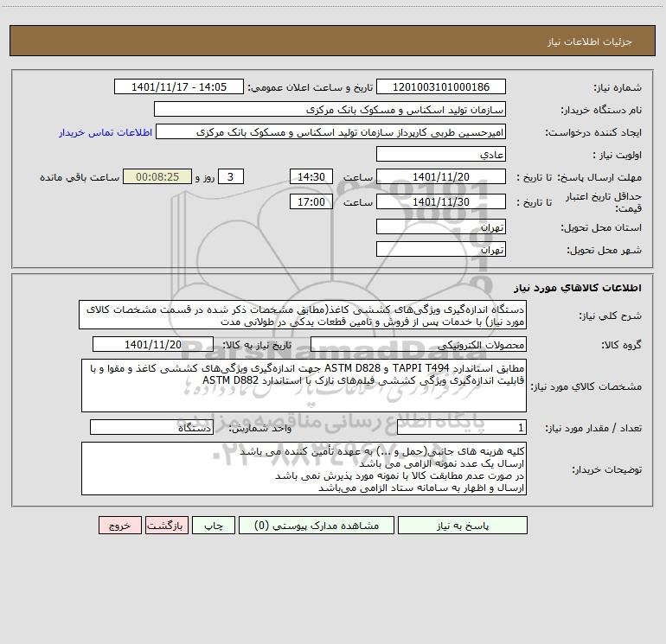This screenshot has width=666, height=644.
Task: Click the واحد شمارش label
Action: click(x=260, y=428)
